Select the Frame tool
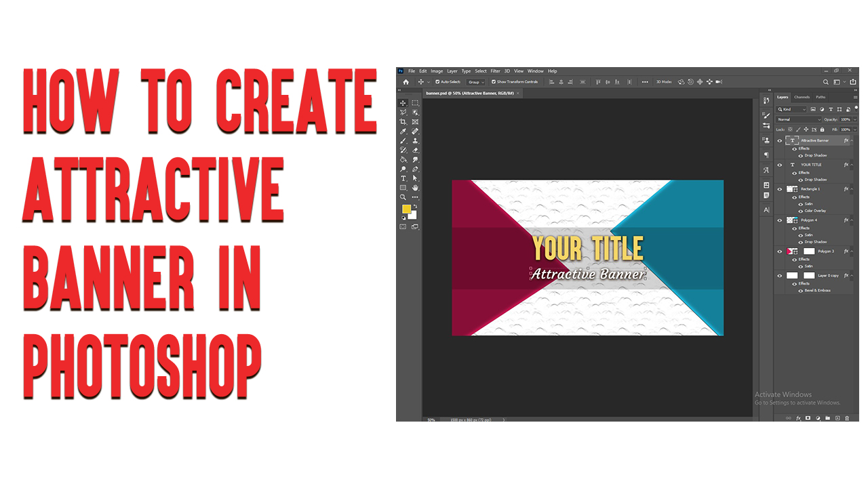This screenshot has height=488, width=868. pos(415,122)
